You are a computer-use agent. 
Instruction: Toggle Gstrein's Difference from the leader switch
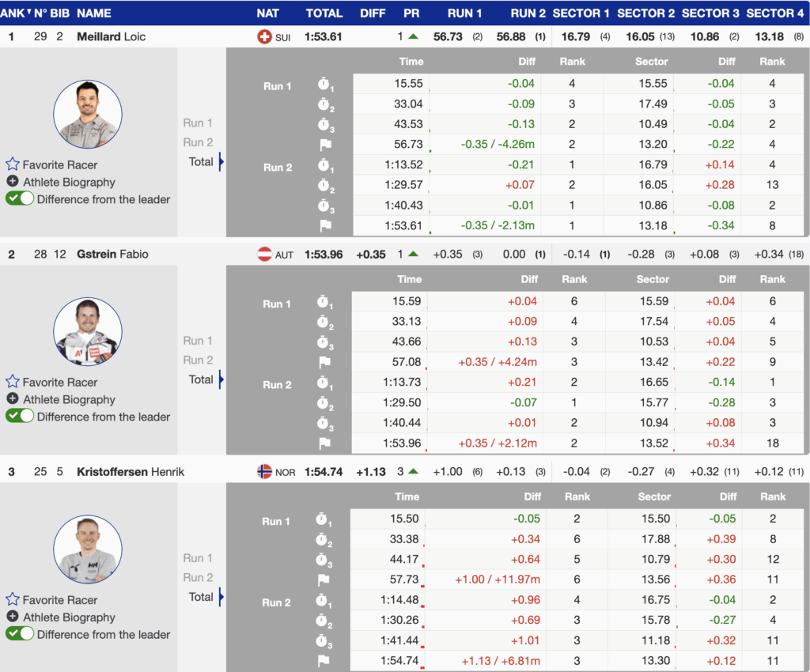(20, 417)
